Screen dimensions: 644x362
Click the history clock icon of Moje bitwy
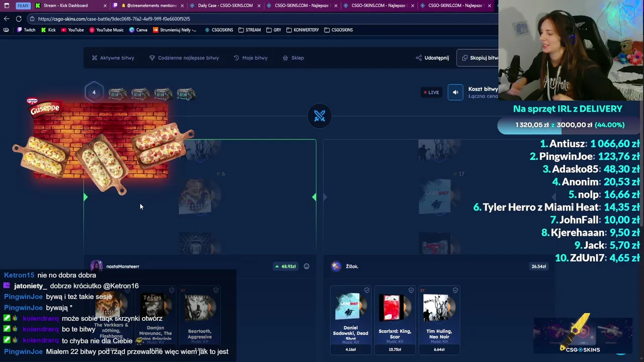(x=236, y=58)
